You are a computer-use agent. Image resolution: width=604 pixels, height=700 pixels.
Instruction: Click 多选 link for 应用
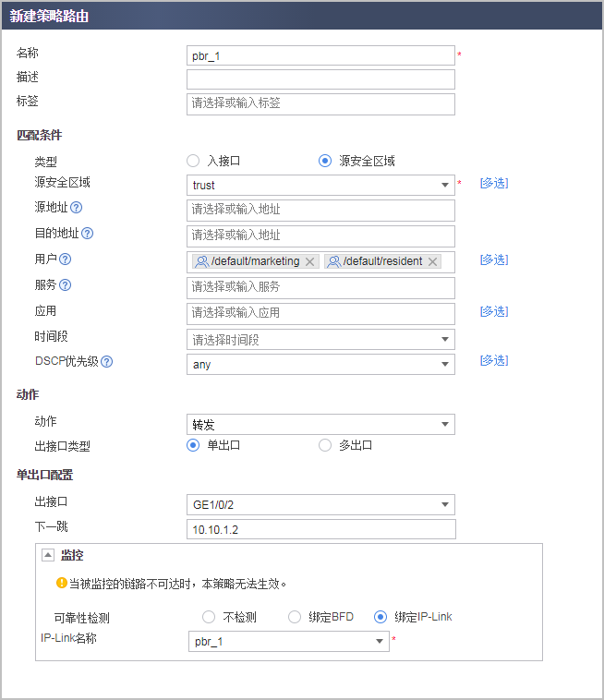pyautogui.click(x=494, y=311)
